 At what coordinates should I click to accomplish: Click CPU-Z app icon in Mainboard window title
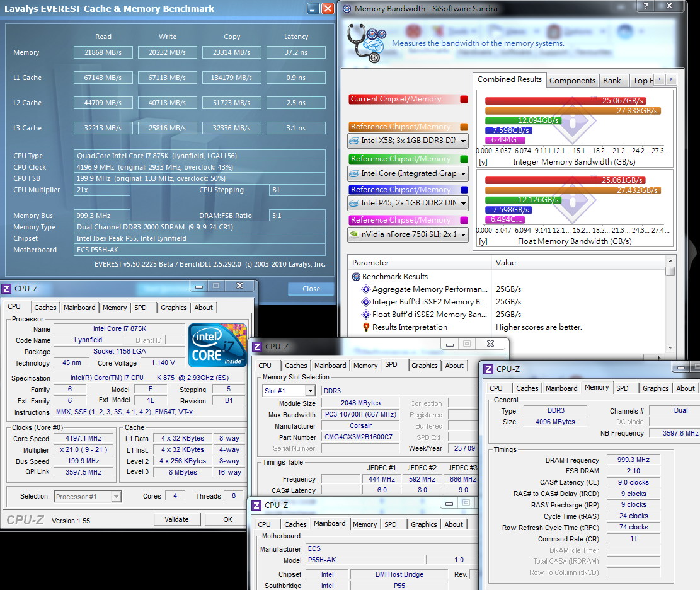[x=256, y=505]
